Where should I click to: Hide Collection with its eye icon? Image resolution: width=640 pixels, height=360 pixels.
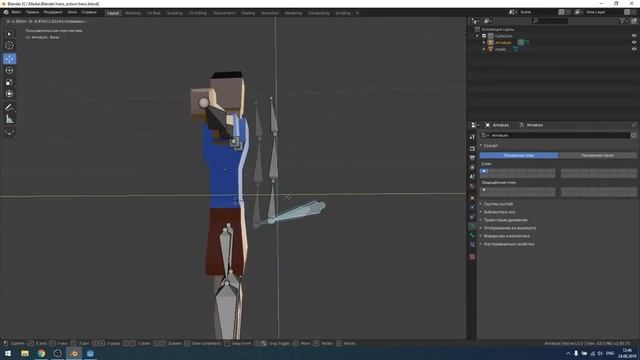pos(634,36)
